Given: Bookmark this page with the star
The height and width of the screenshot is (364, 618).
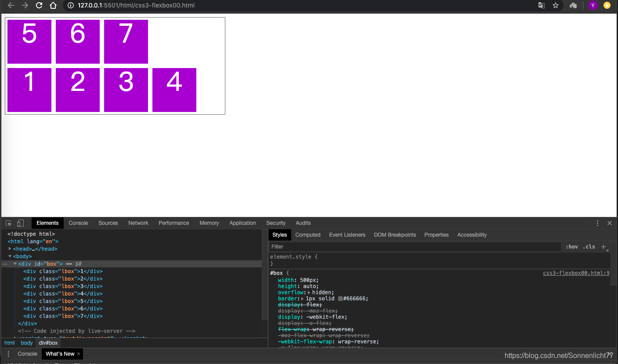Looking at the screenshot, I should [x=556, y=5].
